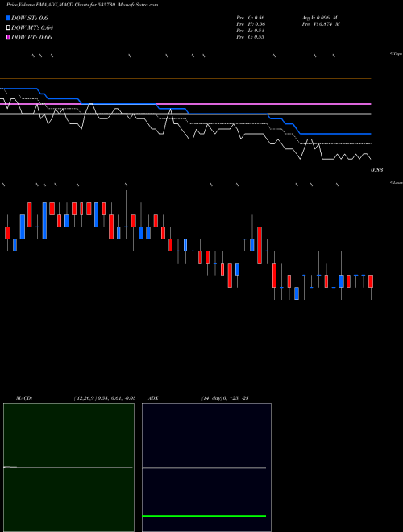Click the 'Avg V: 0.096 M' volume text
Screen dimensions: 403x532
(319, 18)
